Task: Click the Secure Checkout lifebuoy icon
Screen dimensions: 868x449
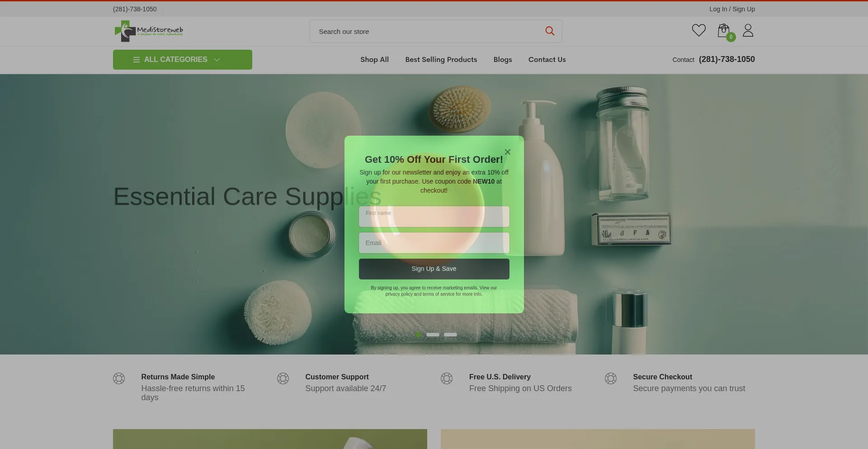Action: pyautogui.click(x=611, y=378)
